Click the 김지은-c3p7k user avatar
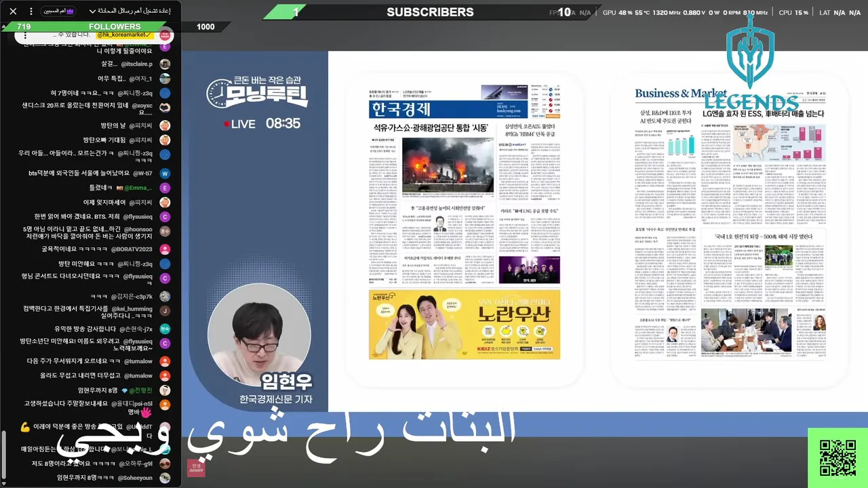This screenshot has height=488, width=868. (x=165, y=296)
